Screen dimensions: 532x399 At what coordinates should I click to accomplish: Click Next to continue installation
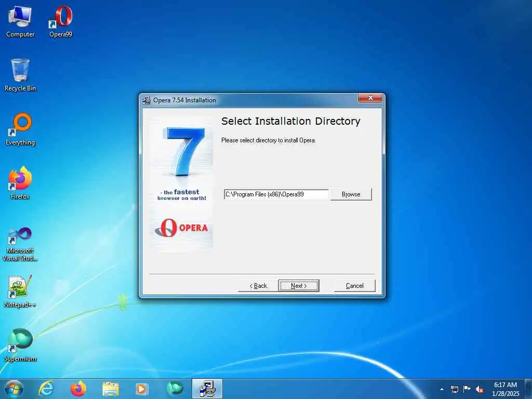pyautogui.click(x=299, y=286)
